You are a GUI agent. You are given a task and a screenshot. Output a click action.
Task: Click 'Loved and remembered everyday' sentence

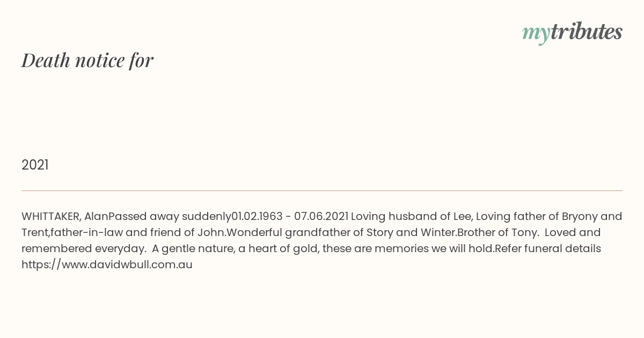(x=311, y=240)
